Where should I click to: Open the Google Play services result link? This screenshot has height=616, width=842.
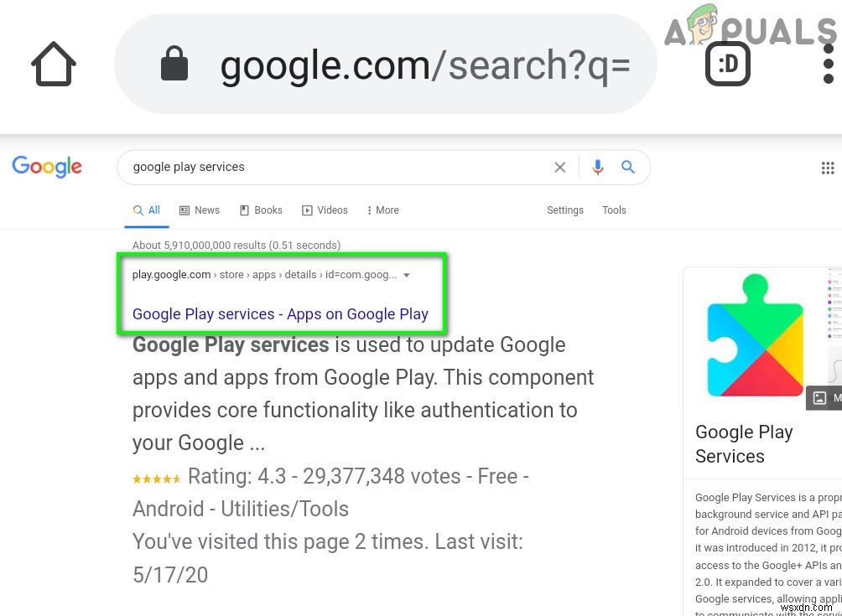[x=281, y=313]
